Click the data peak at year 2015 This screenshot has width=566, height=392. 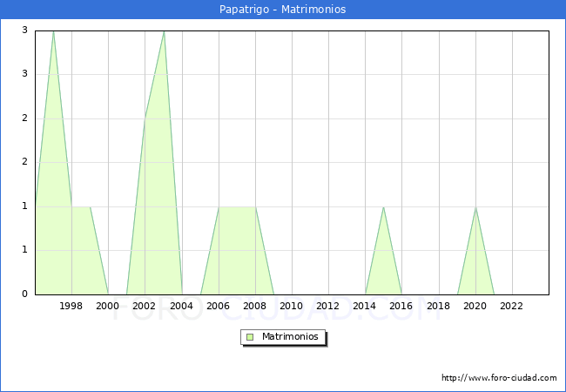(x=384, y=207)
